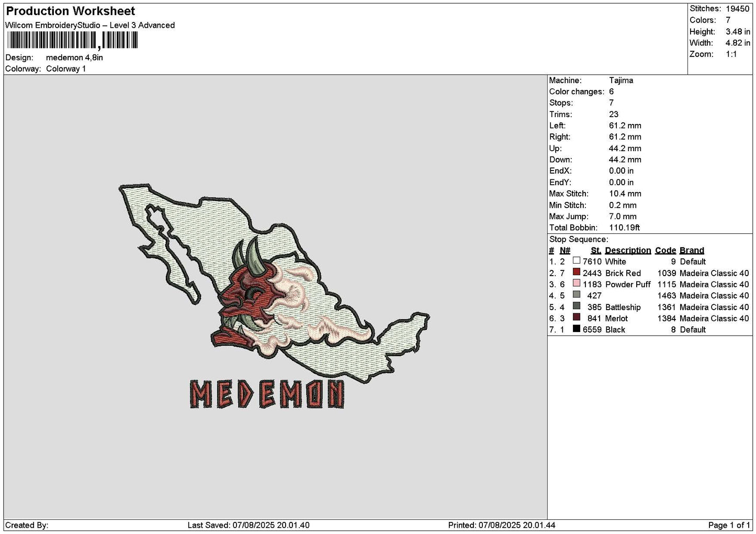Viewport: 756px width, 534px height.
Task: Click the 'Right:' label
Action: [x=560, y=137]
